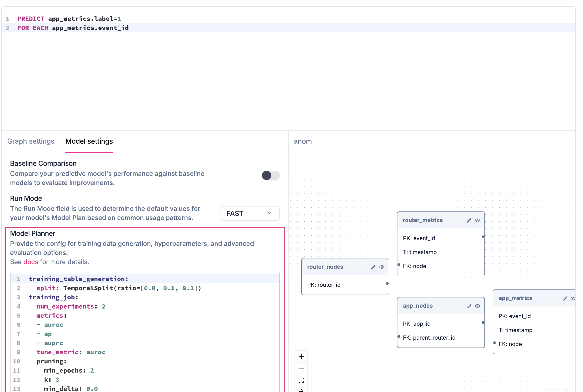583x392 pixels.
Task: Toggle visibility of app_nodes table
Action: click(x=477, y=306)
